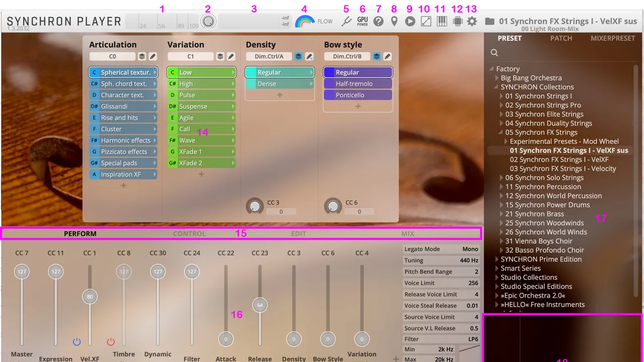This screenshot has height=362, width=644.
Task: Expand SYNCHRON Prime Edition folder
Action: point(497,259)
